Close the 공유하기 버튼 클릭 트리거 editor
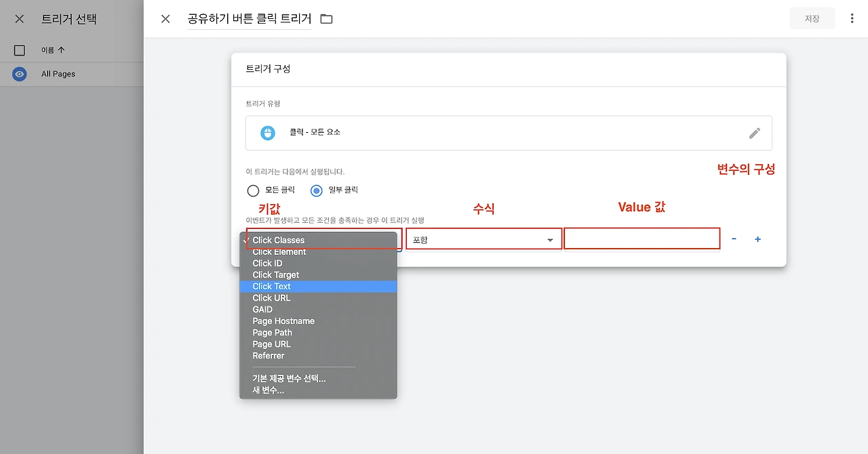 (x=165, y=19)
